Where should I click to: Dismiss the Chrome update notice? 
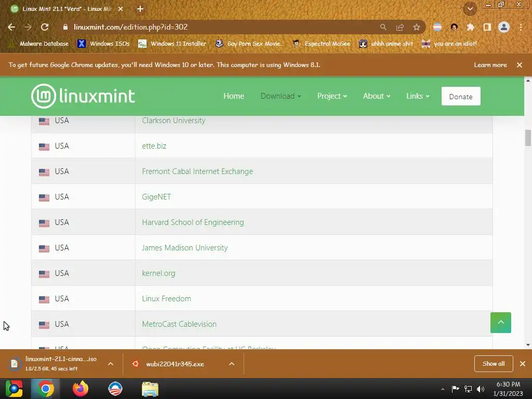(520, 65)
